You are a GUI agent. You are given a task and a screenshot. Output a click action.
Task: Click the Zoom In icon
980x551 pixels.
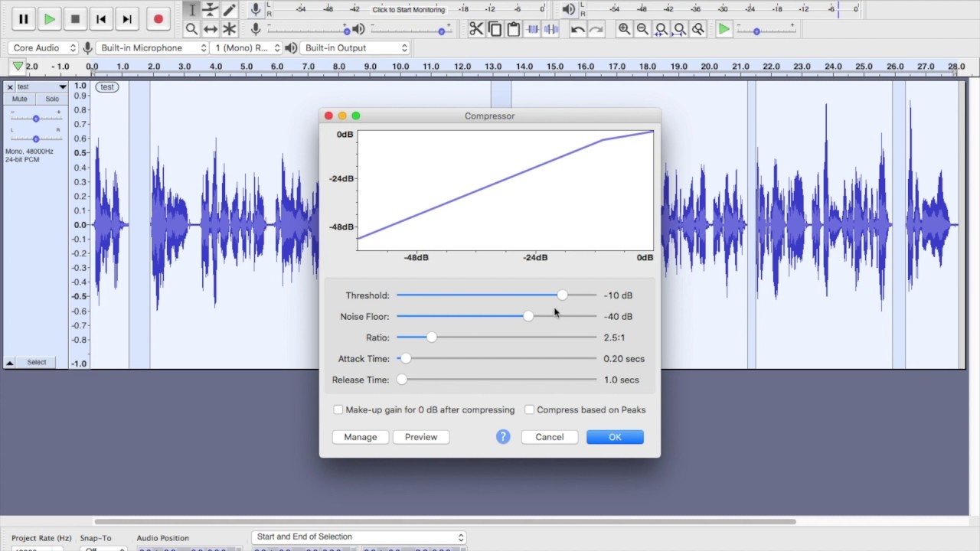(x=624, y=29)
